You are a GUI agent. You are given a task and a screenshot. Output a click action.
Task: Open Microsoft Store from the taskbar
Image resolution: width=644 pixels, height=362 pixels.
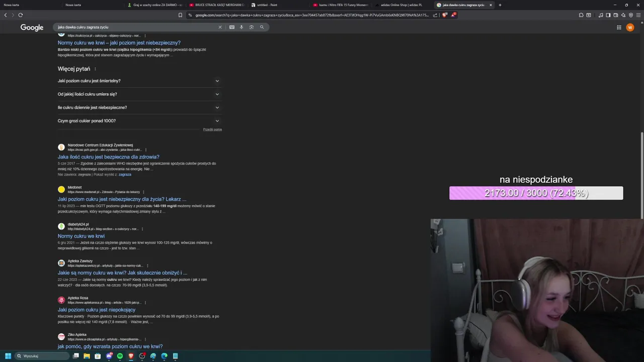click(x=98, y=356)
